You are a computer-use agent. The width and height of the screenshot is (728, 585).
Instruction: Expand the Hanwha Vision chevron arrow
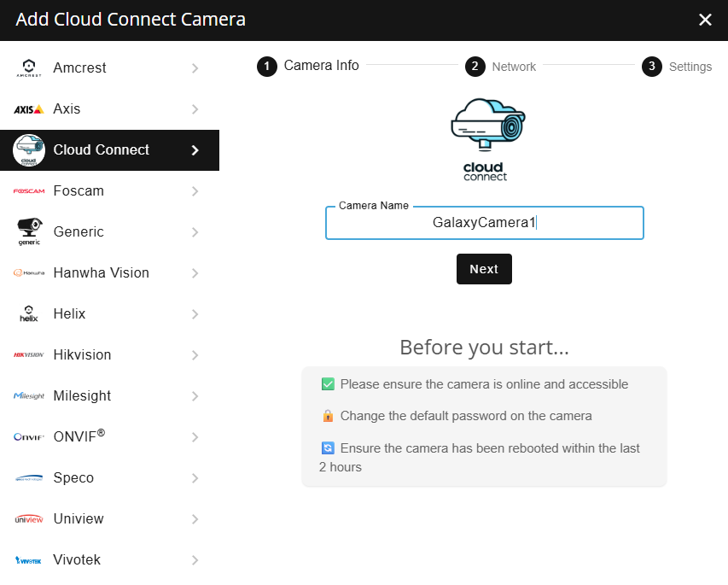point(195,273)
